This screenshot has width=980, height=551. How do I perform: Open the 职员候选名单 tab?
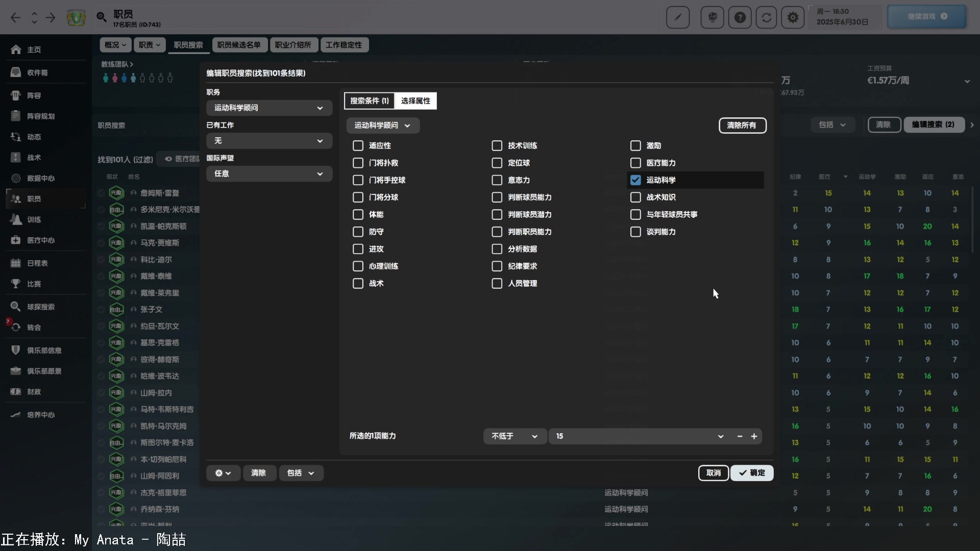tap(239, 45)
